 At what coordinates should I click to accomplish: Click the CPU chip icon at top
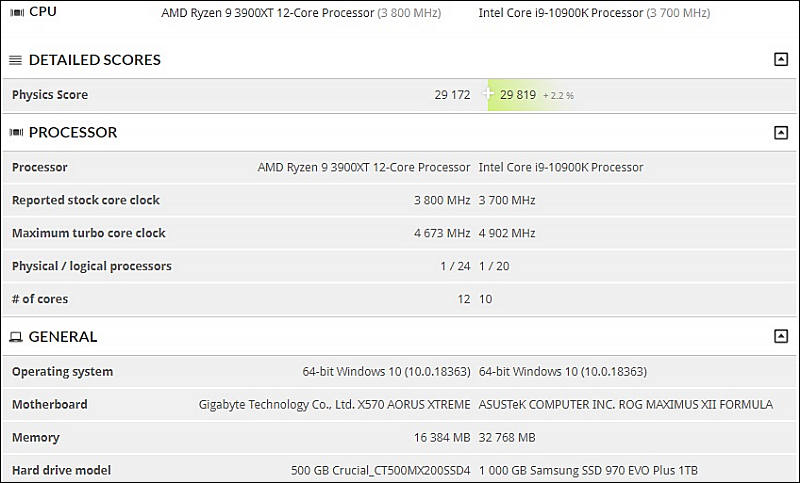[x=17, y=12]
